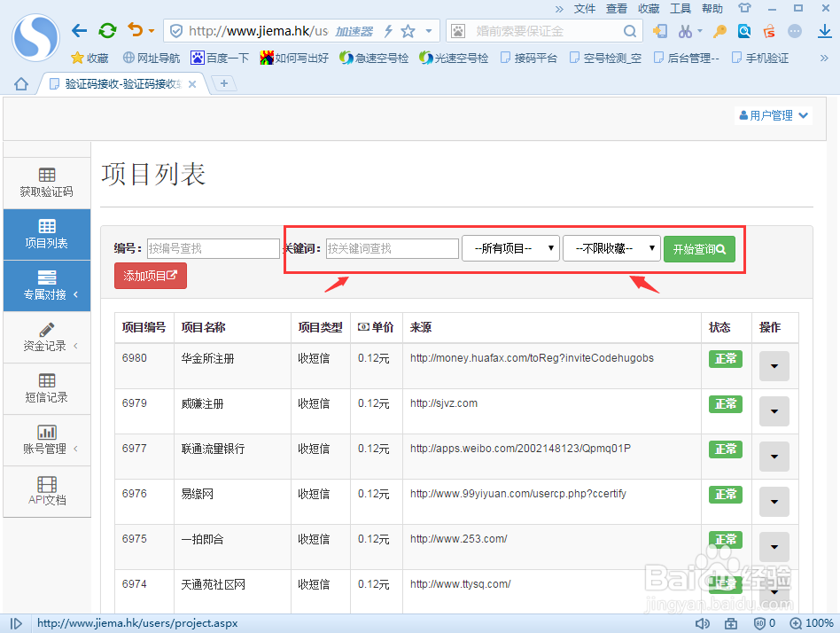Open the --所有项目-- dropdown

510,248
